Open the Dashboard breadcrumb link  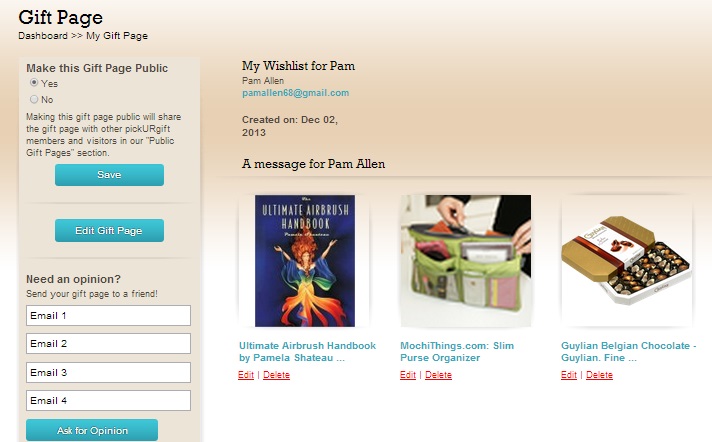pyautogui.click(x=43, y=35)
